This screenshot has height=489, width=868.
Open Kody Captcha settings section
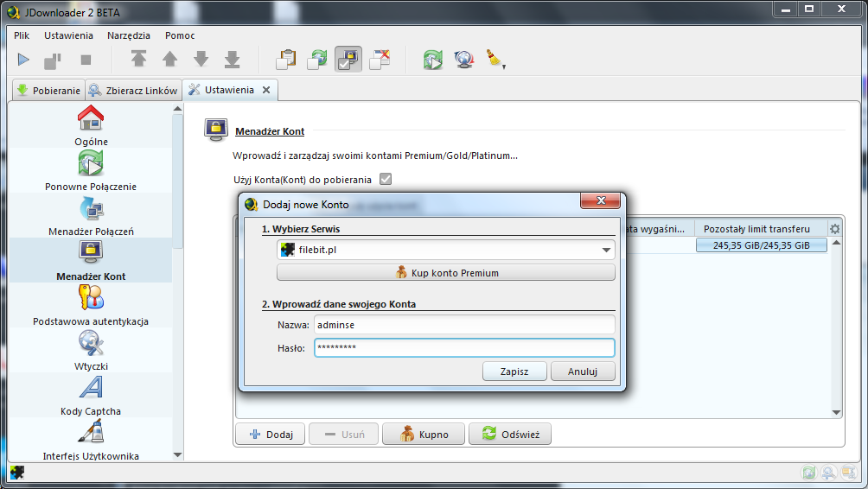coord(91,395)
